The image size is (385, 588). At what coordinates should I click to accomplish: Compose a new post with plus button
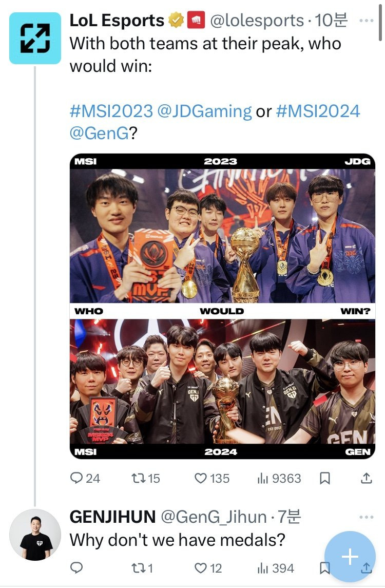coord(350,557)
